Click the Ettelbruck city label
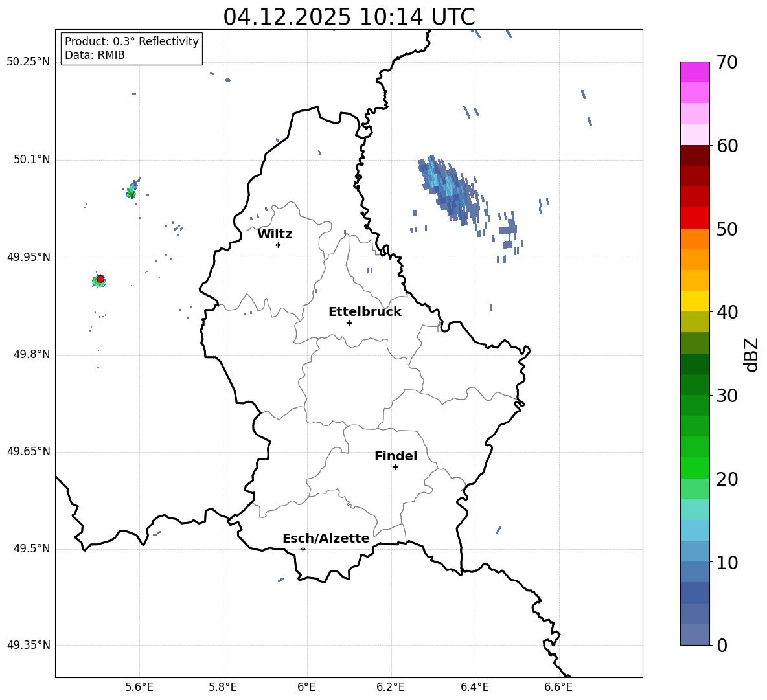Viewport: 767px width, 700px height. pos(365,312)
